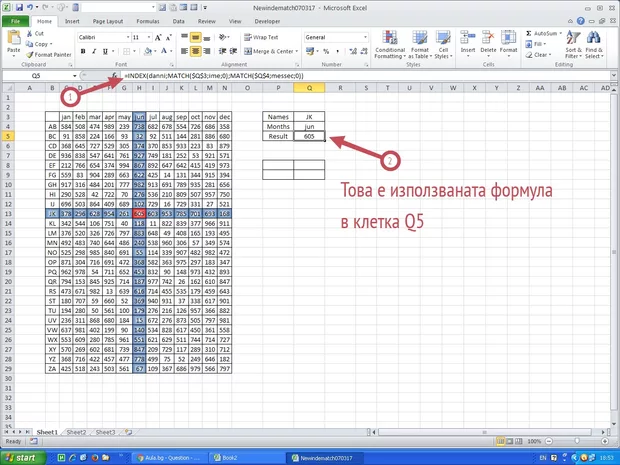Click the Paste icon in Clipboard group
The image size is (620, 465).
tap(14, 38)
